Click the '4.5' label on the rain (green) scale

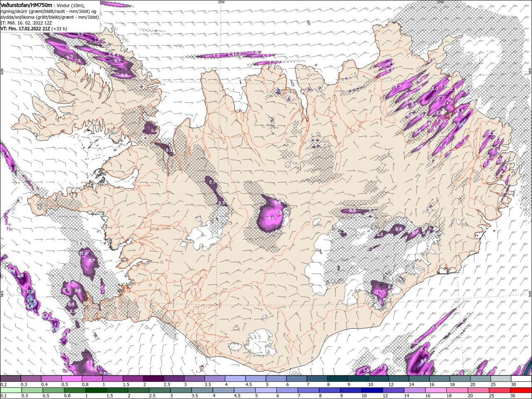[238, 396]
